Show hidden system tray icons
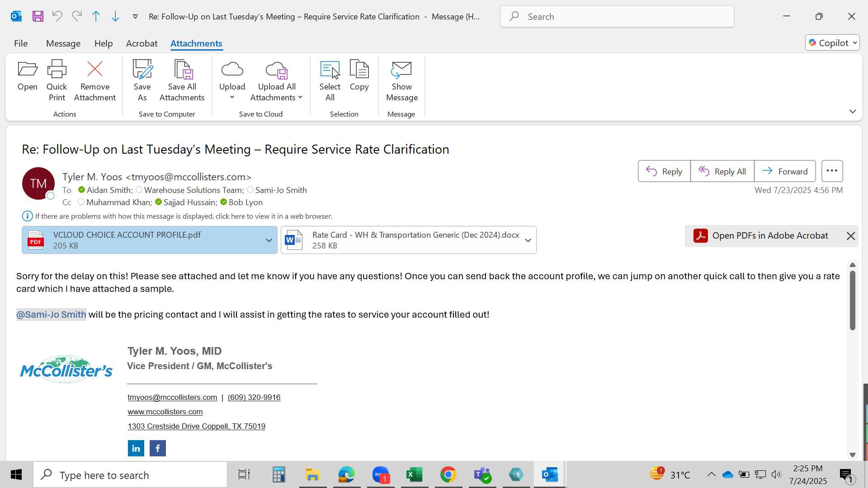868x488 pixels. point(711,474)
